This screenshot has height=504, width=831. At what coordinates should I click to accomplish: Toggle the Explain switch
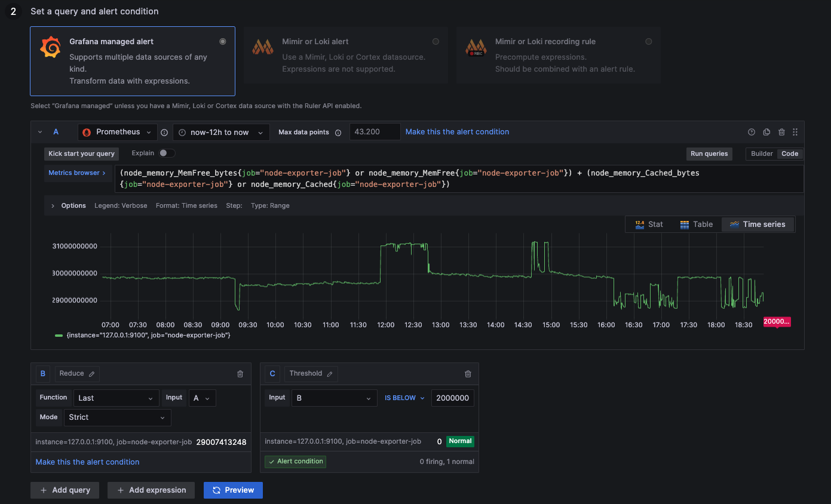(x=167, y=153)
